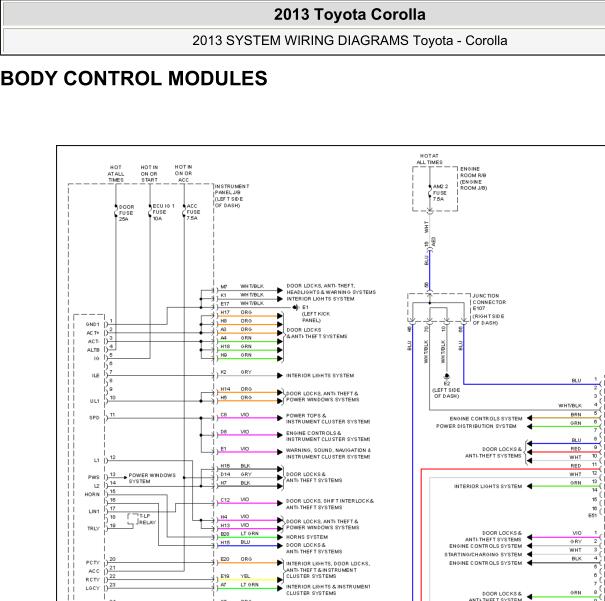Select the "PWS" pin label
The width and height of the screenshot is (605, 601).
tap(94, 477)
